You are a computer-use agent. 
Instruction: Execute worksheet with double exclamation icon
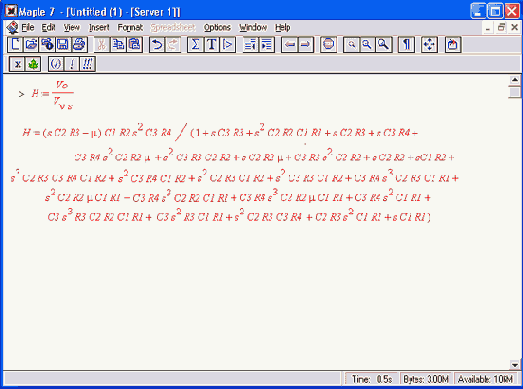point(87,64)
